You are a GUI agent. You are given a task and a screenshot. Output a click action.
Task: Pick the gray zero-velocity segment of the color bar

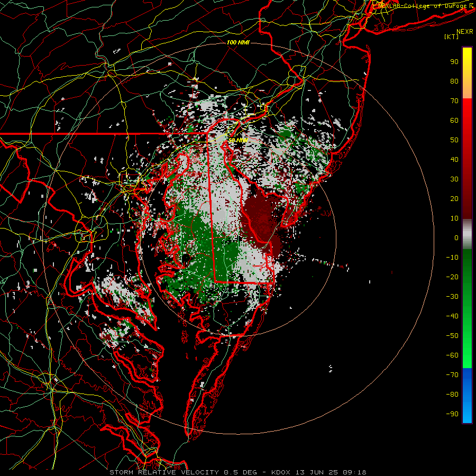pyautogui.click(x=467, y=234)
